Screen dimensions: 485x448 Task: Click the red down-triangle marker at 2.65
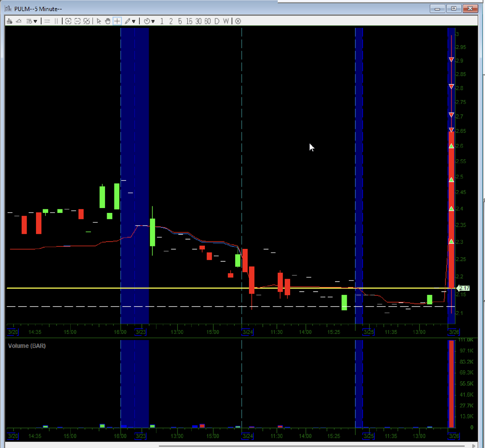pos(451,130)
